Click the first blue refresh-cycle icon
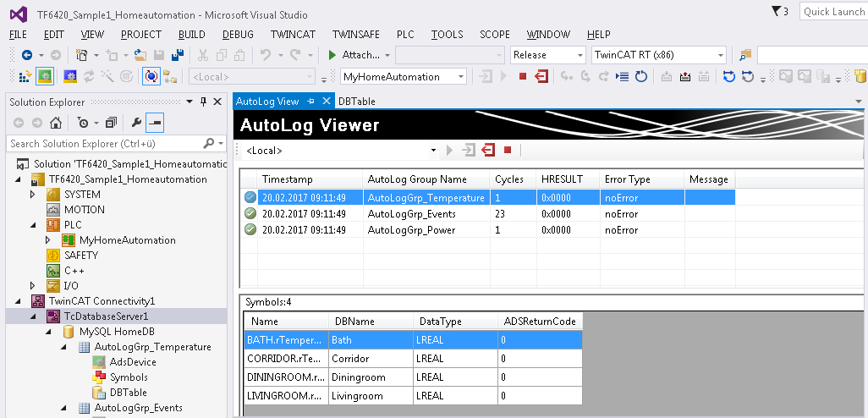 pyautogui.click(x=729, y=76)
